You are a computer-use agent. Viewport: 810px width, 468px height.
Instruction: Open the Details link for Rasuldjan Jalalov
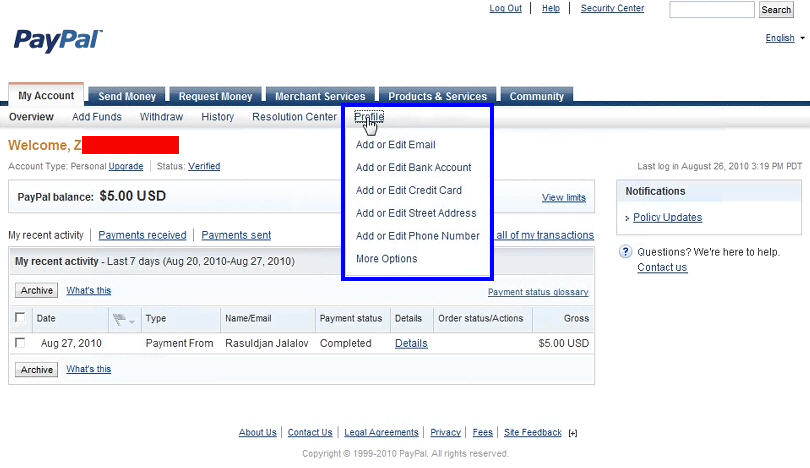(411, 343)
